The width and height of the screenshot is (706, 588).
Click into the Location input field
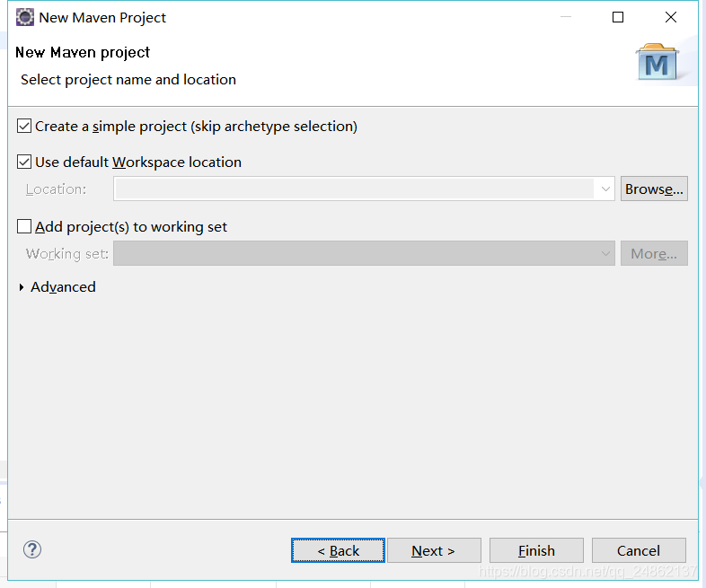tap(354, 189)
